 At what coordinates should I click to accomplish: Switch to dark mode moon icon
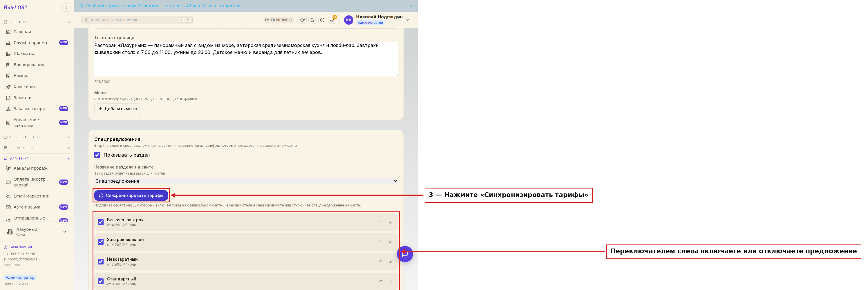pos(312,20)
